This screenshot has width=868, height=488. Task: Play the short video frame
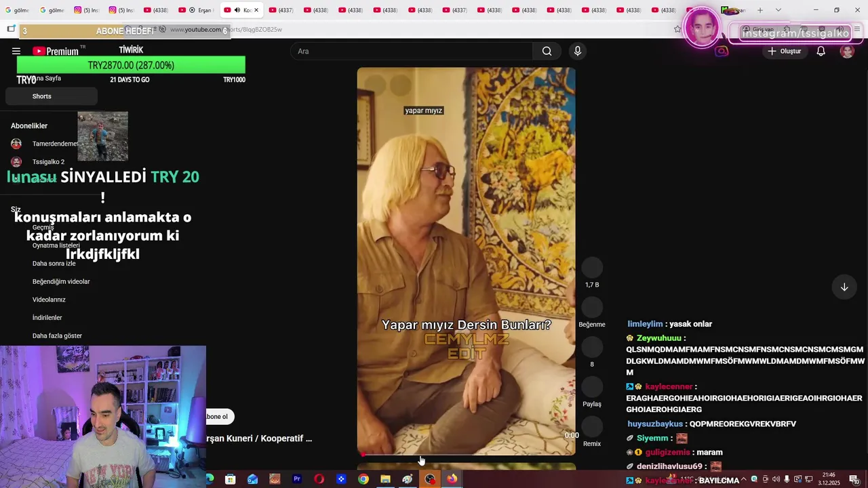[466, 261]
